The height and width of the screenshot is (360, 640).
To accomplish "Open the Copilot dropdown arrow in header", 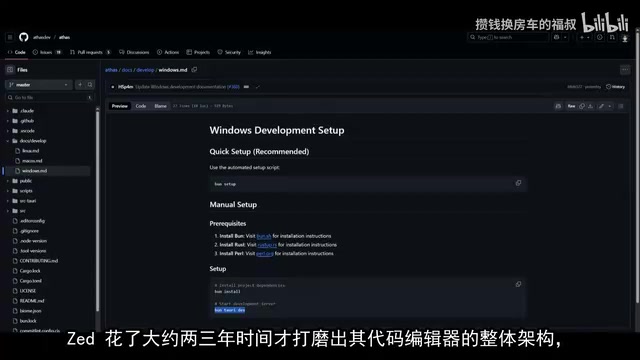I will [x=565, y=37].
